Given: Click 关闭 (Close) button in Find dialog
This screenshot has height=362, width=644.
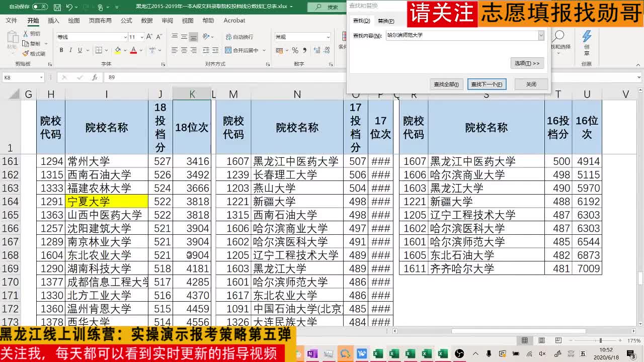Looking at the screenshot, I should pyautogui.click(x=531, y=84).
